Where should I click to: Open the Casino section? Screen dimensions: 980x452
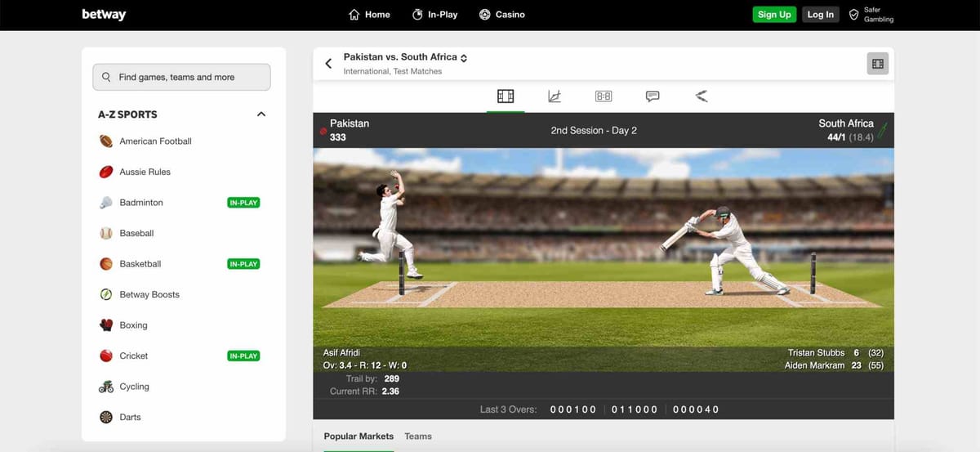[x=501, y=15]
